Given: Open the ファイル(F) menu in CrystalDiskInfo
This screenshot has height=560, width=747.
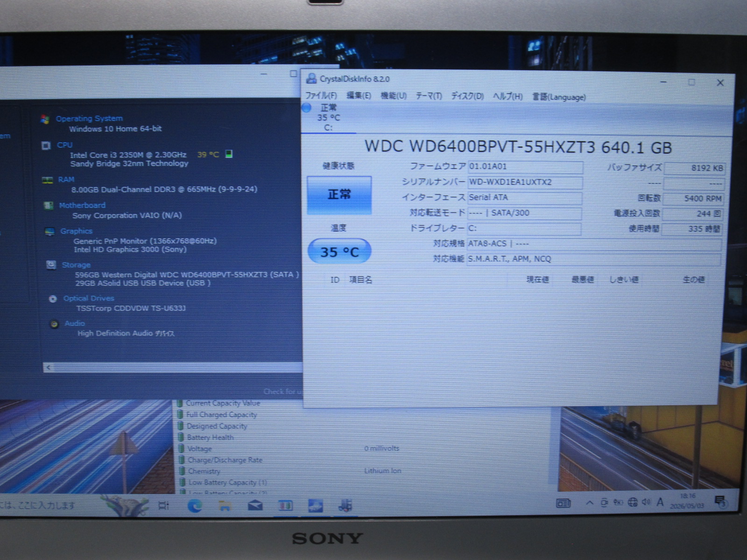Looking at the screenshot, I should point(321,95).
